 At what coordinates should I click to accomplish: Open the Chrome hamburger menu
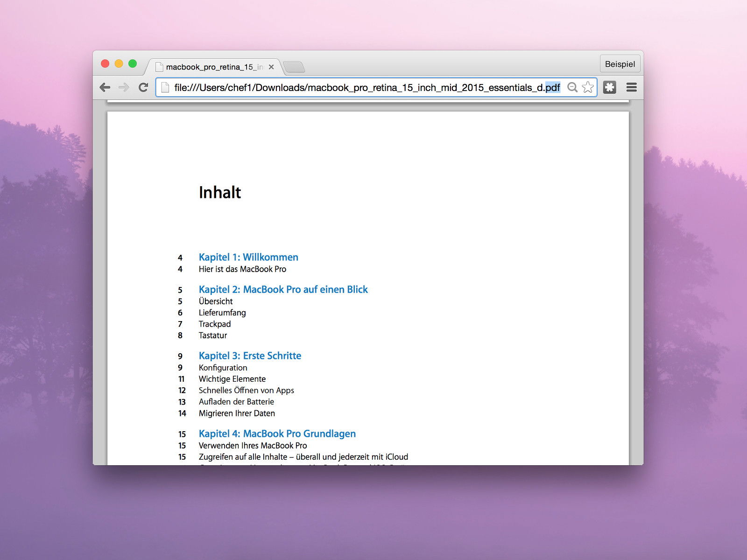tap(632, 87)
